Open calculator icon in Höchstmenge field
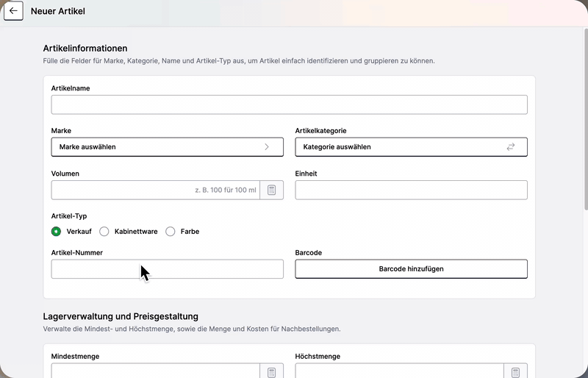 [x=516, y=371]
